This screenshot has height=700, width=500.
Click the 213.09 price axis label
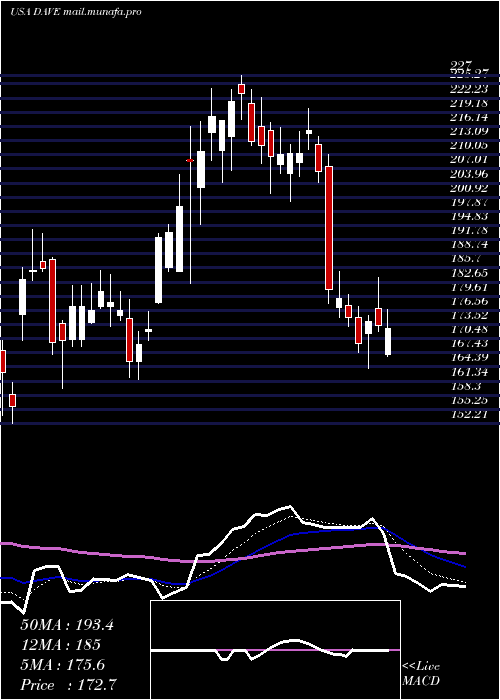(x=468, y=131)
